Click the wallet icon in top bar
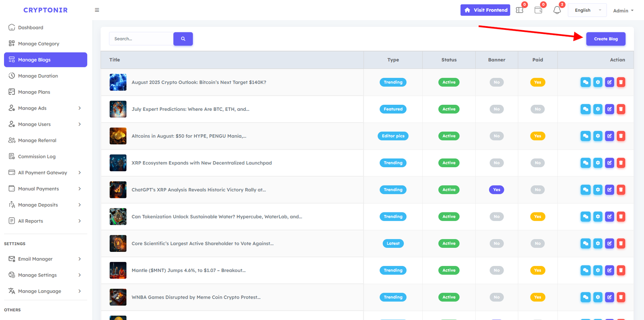 (x=538, y=10)
